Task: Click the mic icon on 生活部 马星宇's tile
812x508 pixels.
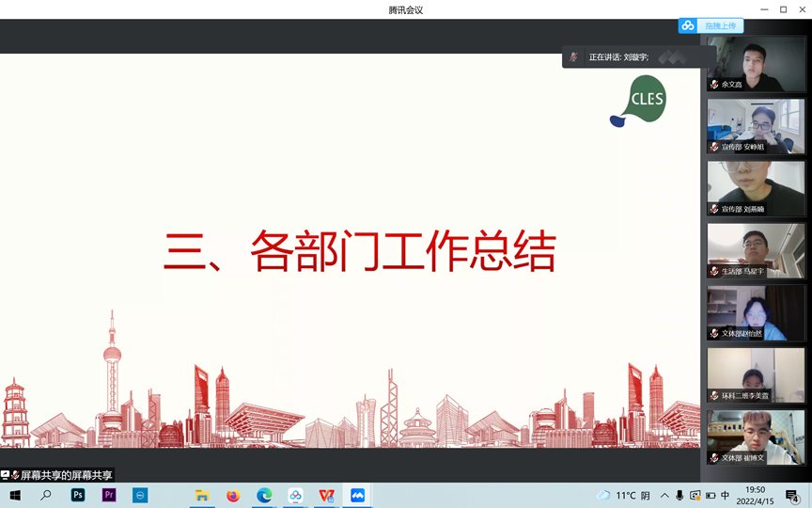Action: (x=714, y=271)
